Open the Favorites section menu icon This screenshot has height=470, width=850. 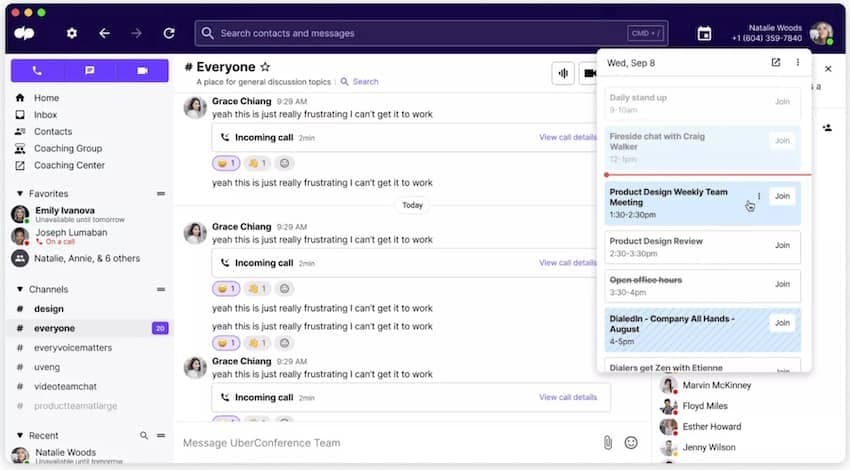point(161,194)
